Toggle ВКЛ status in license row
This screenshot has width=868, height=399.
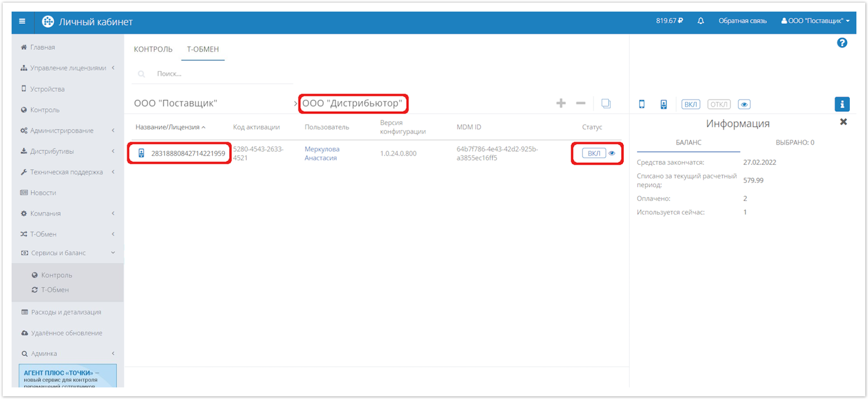[593, 153]
